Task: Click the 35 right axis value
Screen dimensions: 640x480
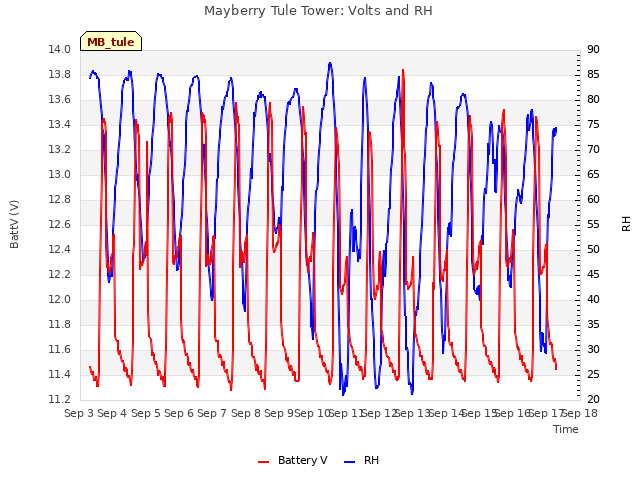Action: [593, 324]
